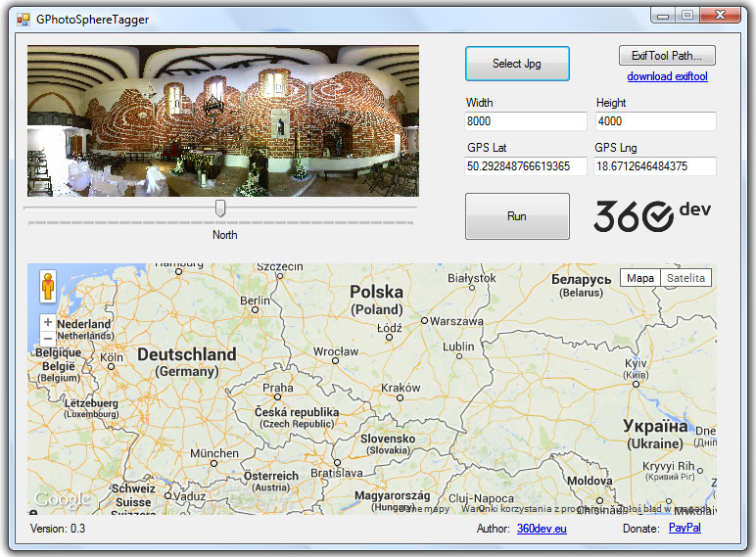Click the GPhotoSphereTagger app icon in title bar
Screen dimensions: 756x557
[x=24, y=20]
